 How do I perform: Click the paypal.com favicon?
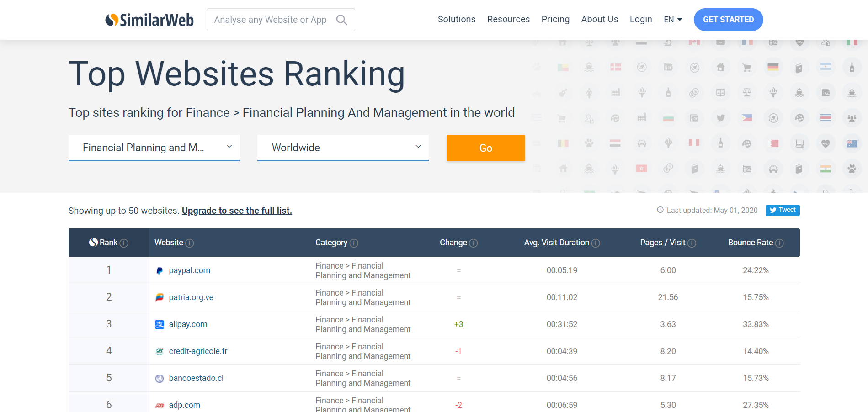[160, 270]
